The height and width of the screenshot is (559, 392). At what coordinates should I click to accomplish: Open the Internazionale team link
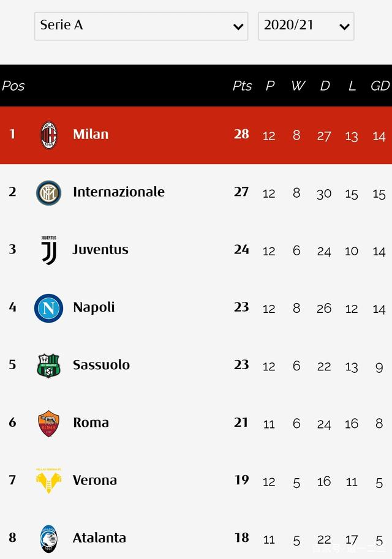(118, 192)
